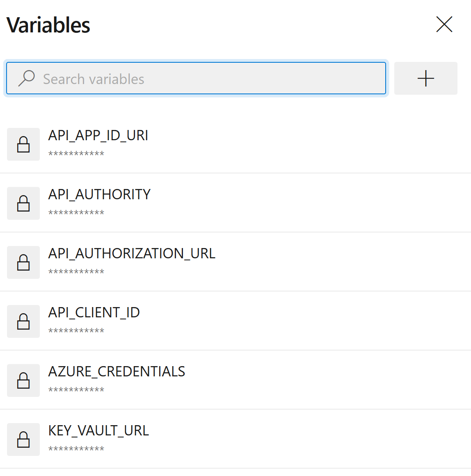Click the masked value under AZURE_CREDENTIALS
Image resolution: width=471 pixels, height=476 pixels.
[x=76, y=390]
